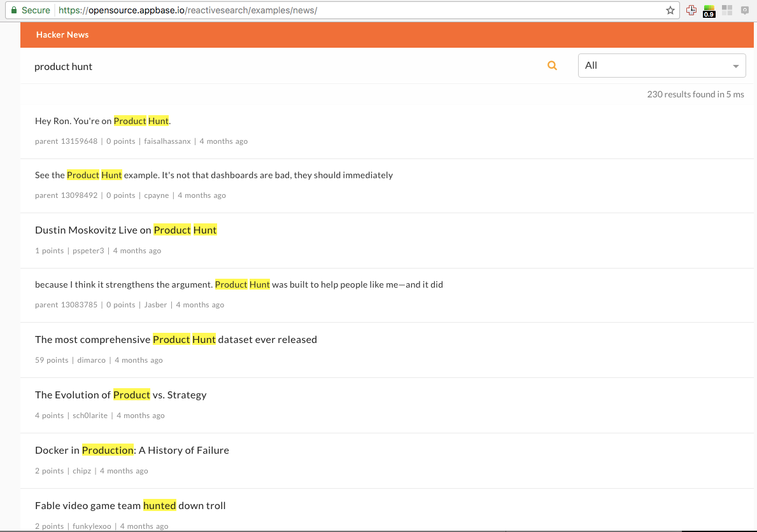Click '4 months ago' beside faisalhassanx
757x532 pixels.
[x=223, y=141]
